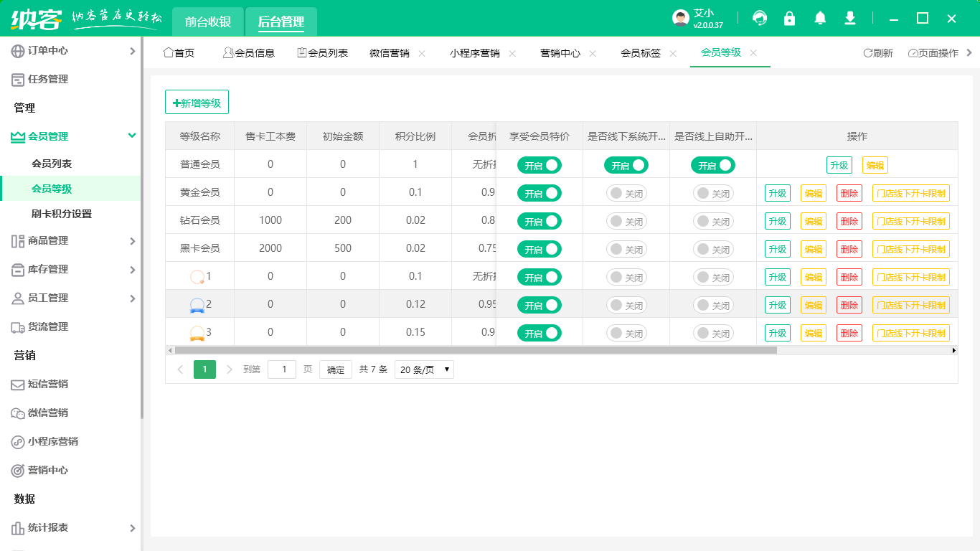This screenshot has height=551, width=980.
Task: Click 删除 for 黑卡会员 row
Action: coord(849,249)
